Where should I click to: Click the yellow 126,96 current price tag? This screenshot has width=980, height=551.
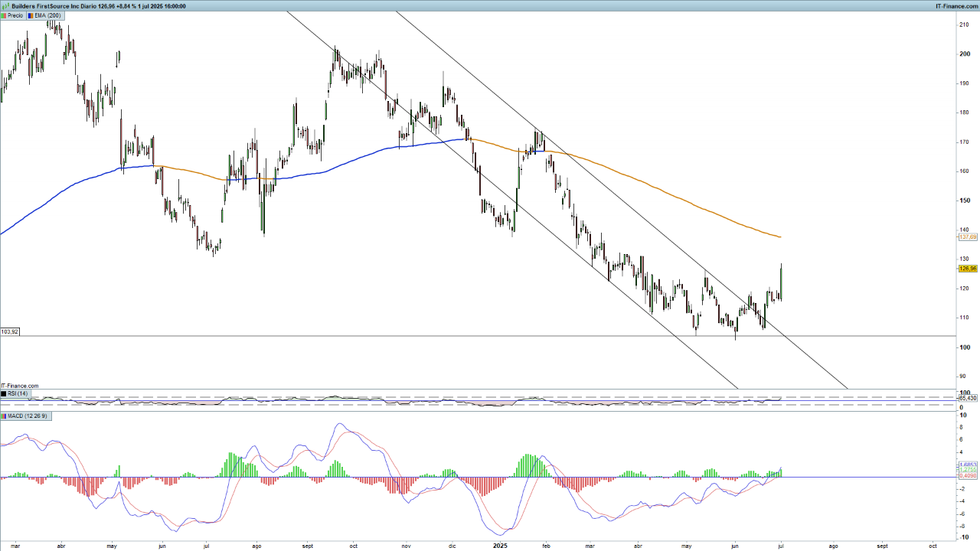pyautogui.click(x=968, y=269)
